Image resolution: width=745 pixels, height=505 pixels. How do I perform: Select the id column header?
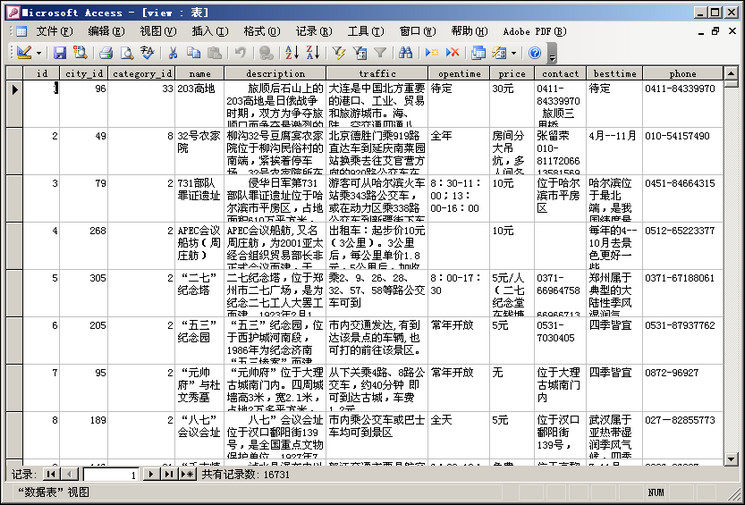coord(41,73)
